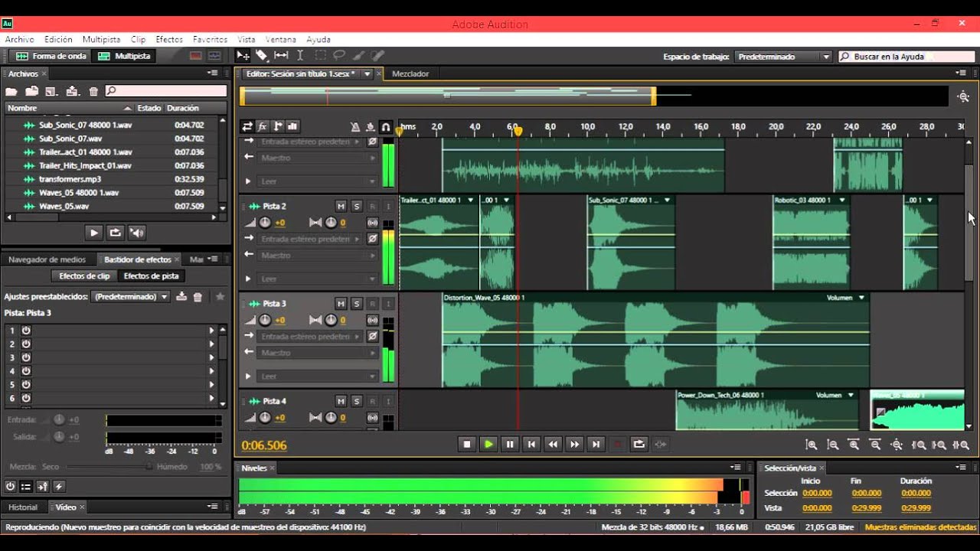The width and height of the screenshot is (980, 551).
Task: Open Pista 3 Leer automation dropdown
Action: [x=318, y=377]
